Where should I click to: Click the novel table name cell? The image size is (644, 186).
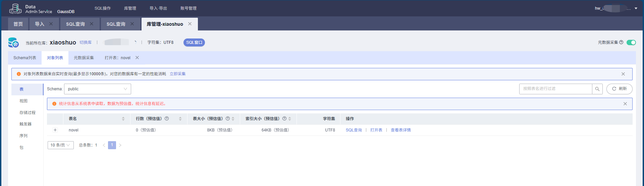(73, 130)
